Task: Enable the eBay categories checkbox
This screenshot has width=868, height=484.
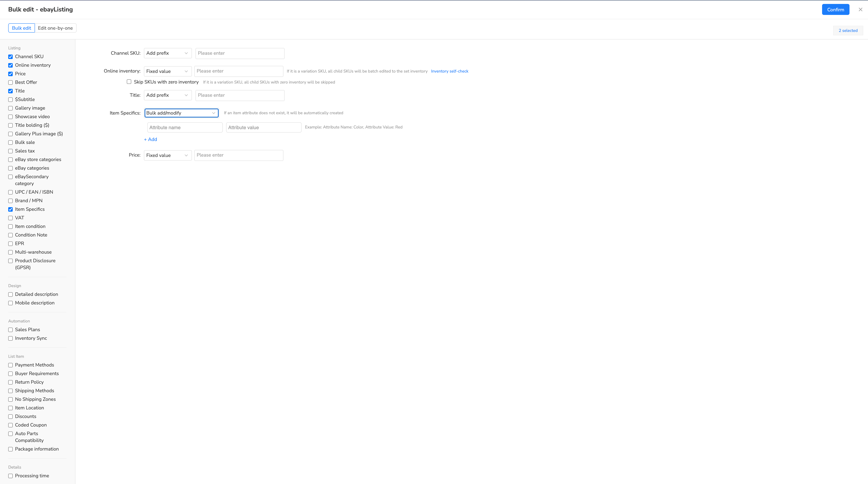Action: (x=10, y=168)
